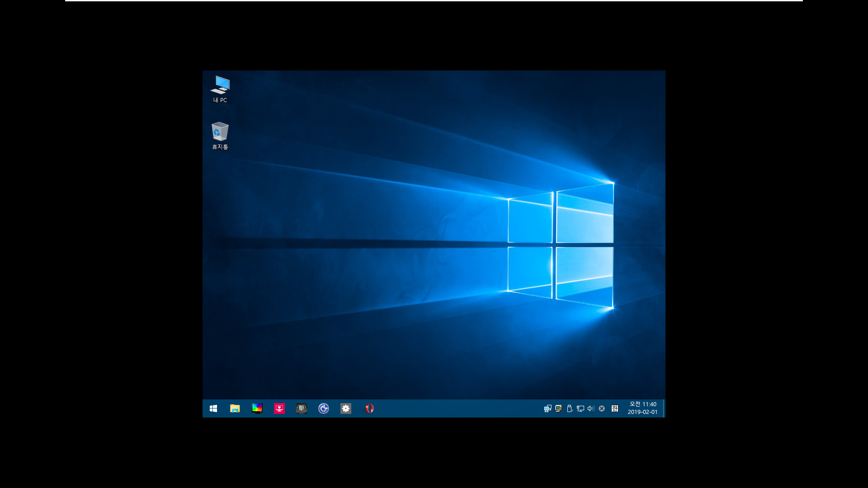868x488 pixels.
Task: Launch the Opera browser
Action: pos(369,408)
